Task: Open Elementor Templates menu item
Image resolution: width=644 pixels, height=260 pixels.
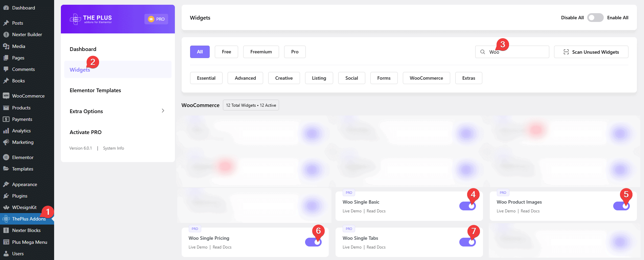Action: (x=95, y=90)
